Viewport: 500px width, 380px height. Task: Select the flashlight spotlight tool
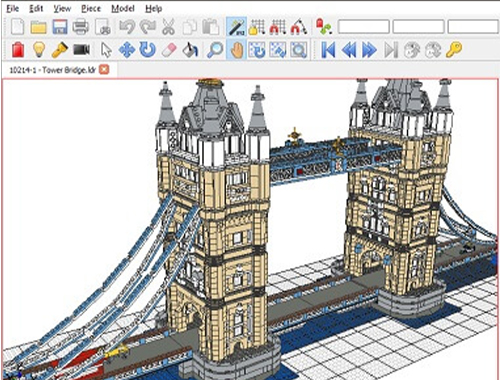[x=60, y=50]
